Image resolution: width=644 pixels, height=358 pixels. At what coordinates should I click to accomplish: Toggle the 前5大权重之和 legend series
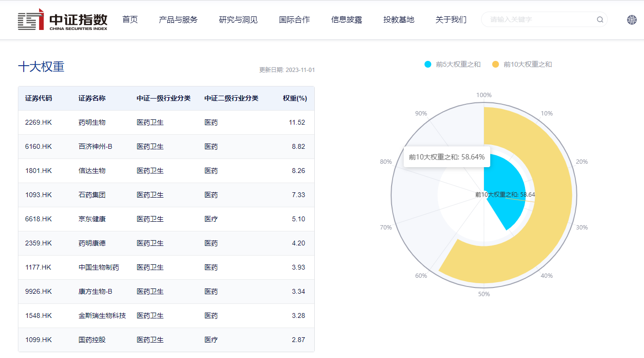pyautogui.click(x=458, y=64)
